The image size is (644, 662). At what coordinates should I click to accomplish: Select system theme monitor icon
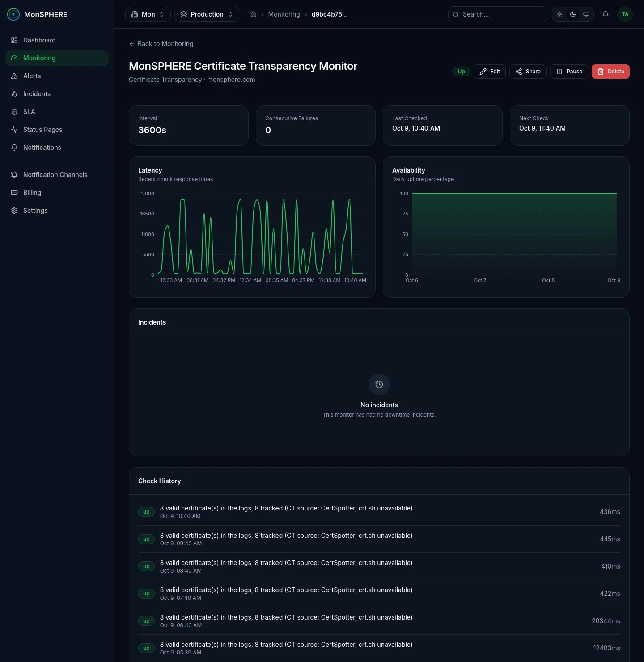[x=586, y=14]
